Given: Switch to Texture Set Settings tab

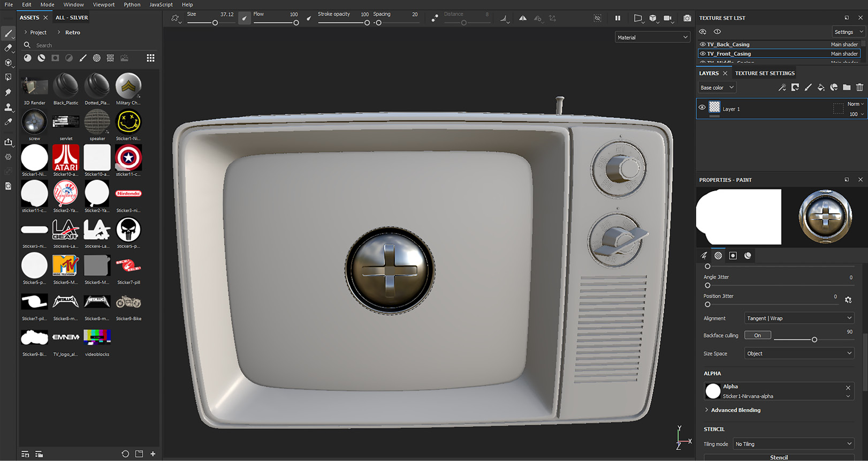Looking at the screenshot, I should (x=765, y=73).
